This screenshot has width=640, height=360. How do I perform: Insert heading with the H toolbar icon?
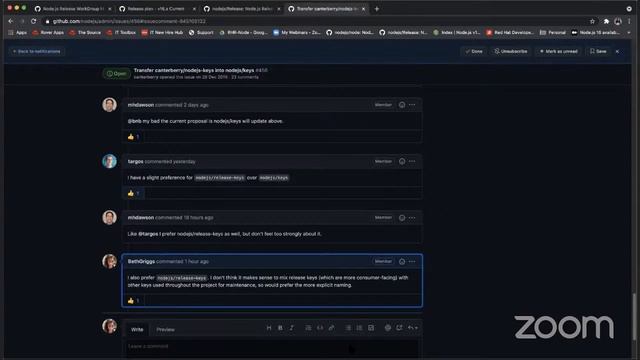click(x=269, y=328)
